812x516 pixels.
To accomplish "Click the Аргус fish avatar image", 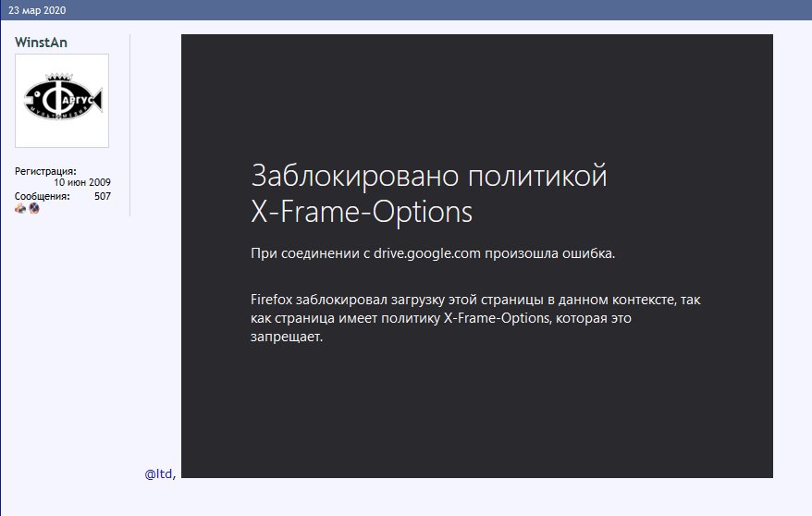I will (62, 101).
